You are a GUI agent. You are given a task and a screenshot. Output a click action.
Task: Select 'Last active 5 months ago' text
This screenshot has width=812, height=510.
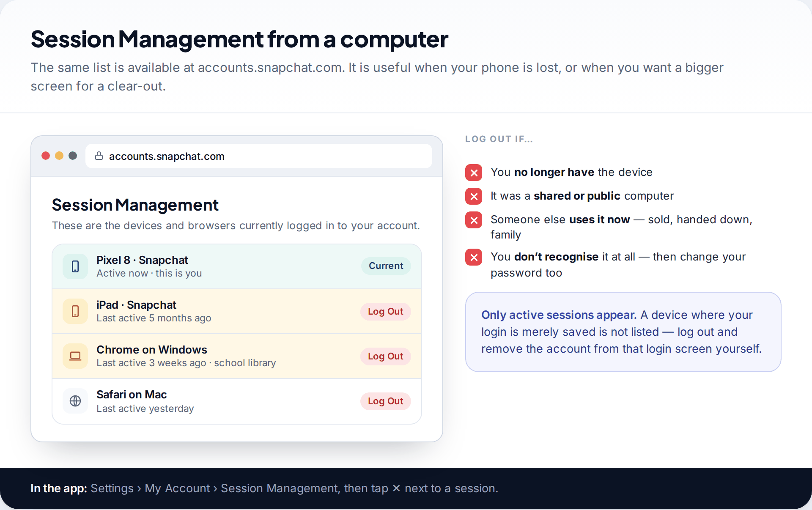[x=154, y=318]
